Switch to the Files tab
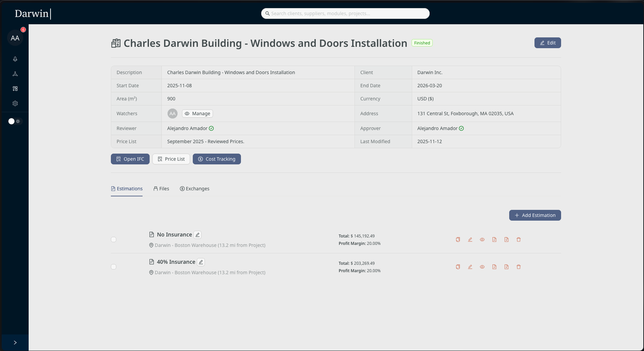This screenshot has width=644, height=351. tap(161, 189)
